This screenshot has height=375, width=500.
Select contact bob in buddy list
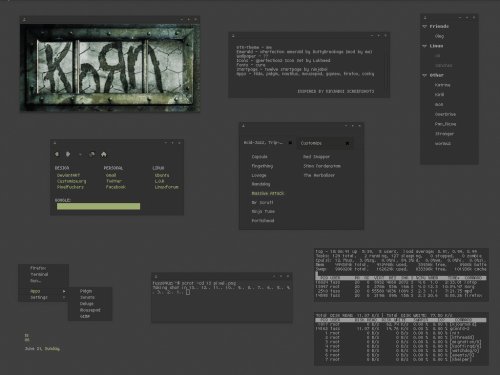pyautogui.click(x=439, y=104)
